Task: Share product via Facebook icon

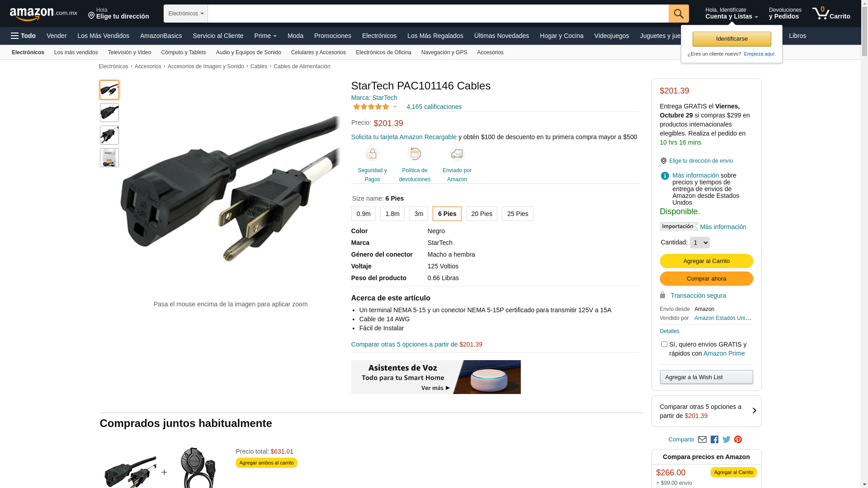Action: 714,440
